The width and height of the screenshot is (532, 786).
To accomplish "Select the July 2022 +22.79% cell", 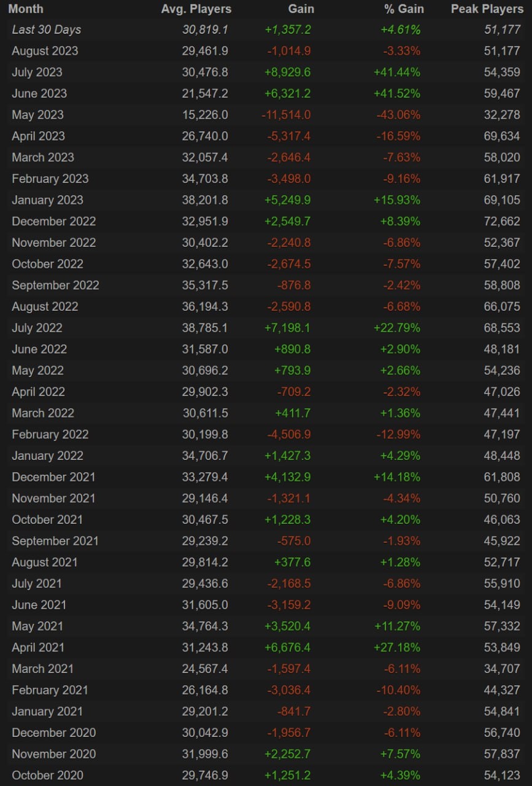I will coord(396,328).
